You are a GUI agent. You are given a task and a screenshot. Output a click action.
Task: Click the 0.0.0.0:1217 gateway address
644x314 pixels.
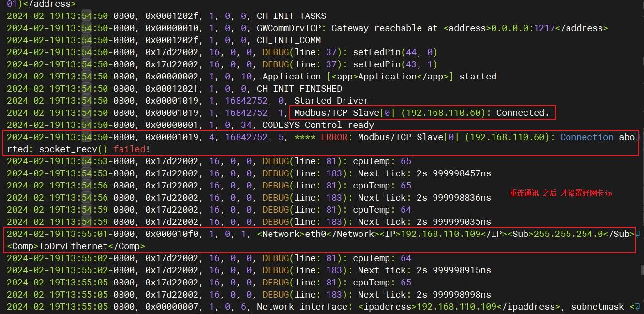(523, 28)
